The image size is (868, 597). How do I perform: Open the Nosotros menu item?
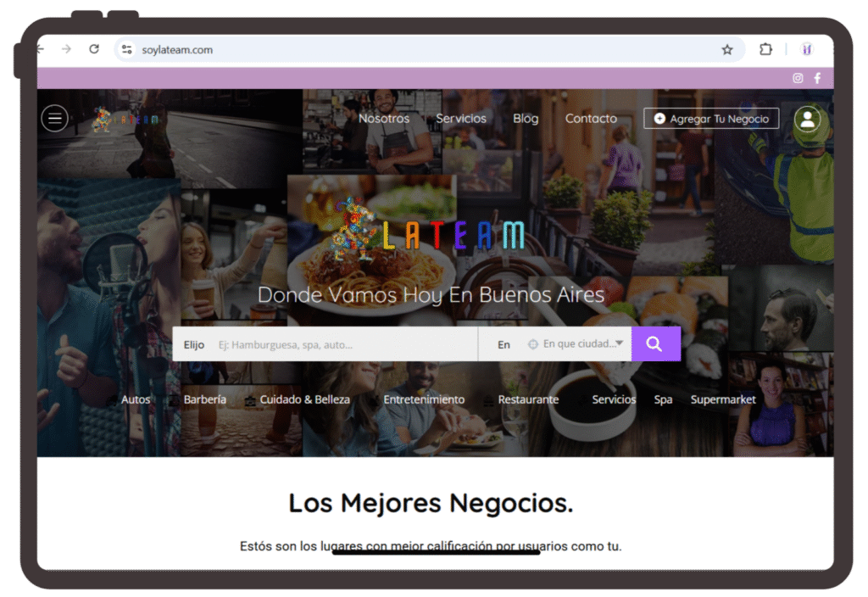[384, 119]
